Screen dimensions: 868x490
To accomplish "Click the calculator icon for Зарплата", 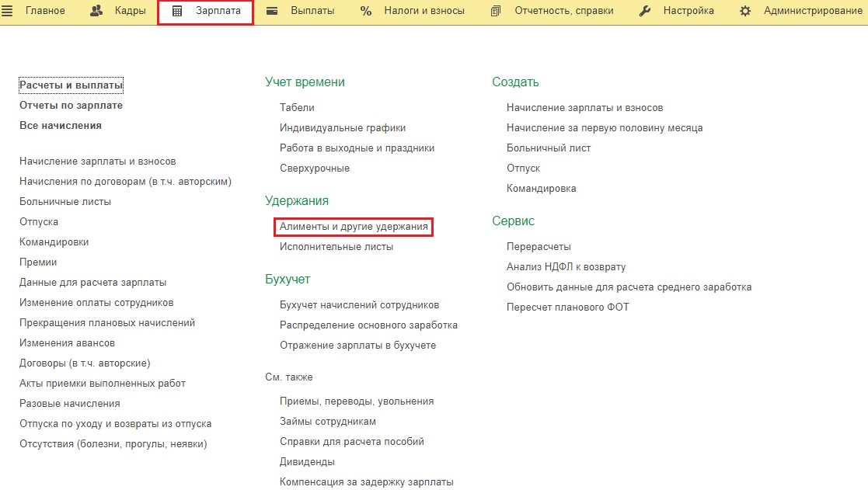I will click(177, 11).
